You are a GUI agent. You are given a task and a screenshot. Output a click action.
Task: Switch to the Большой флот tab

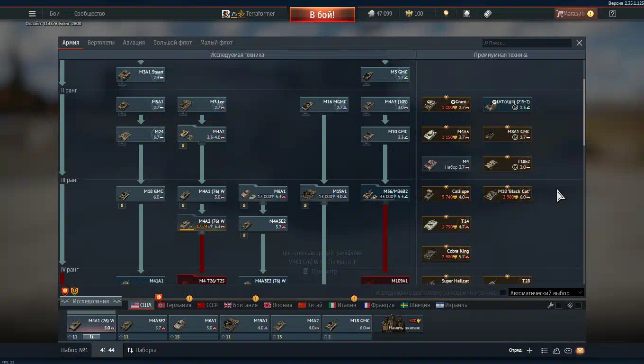(x=172, y=43)
